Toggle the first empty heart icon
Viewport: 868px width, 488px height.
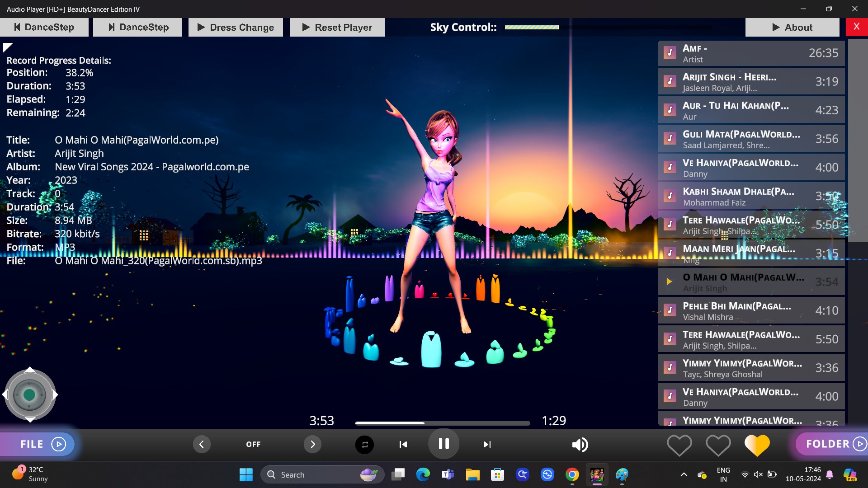[679, 445]
